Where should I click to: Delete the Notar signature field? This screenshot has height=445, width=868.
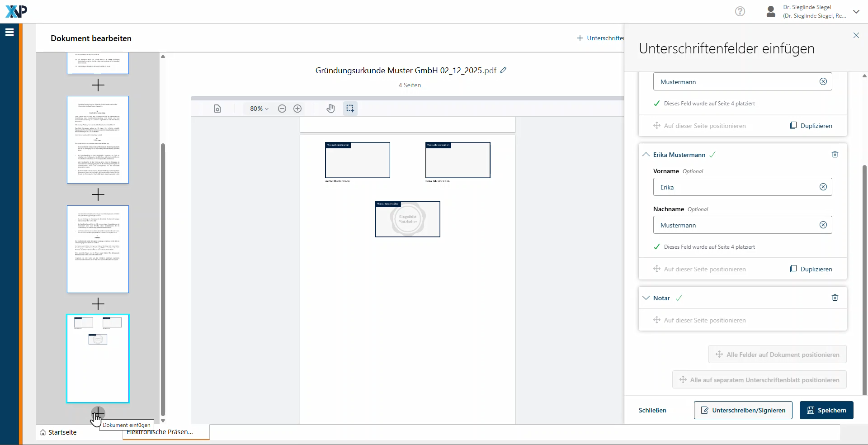point(835,298)
